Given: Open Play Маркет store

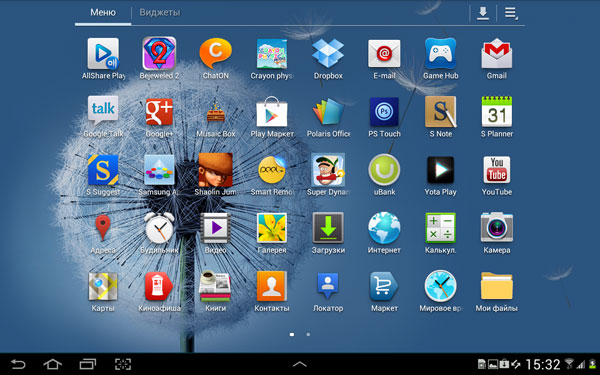Looking at the screenshot, I should click(272, 111).
